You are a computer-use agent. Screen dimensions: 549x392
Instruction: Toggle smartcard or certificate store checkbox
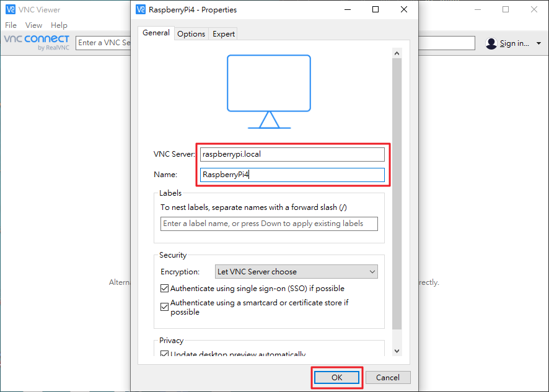click(165, 307)
